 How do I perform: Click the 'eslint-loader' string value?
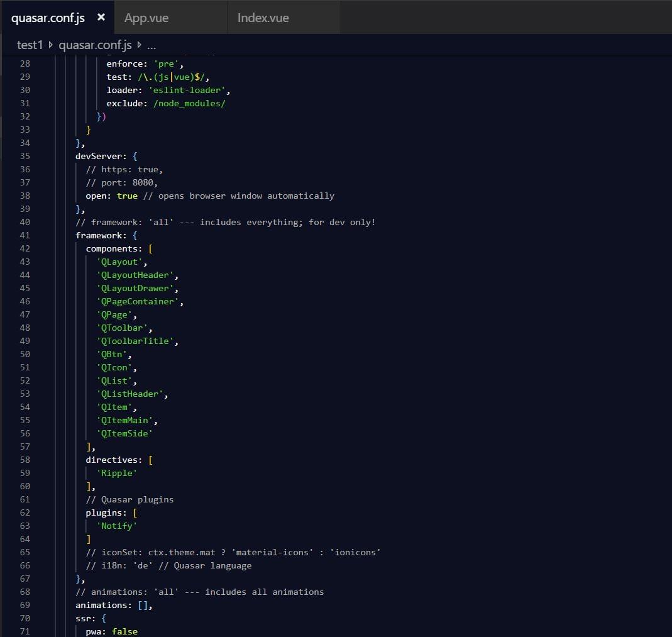pyautogui.click(x=187, y=90)
